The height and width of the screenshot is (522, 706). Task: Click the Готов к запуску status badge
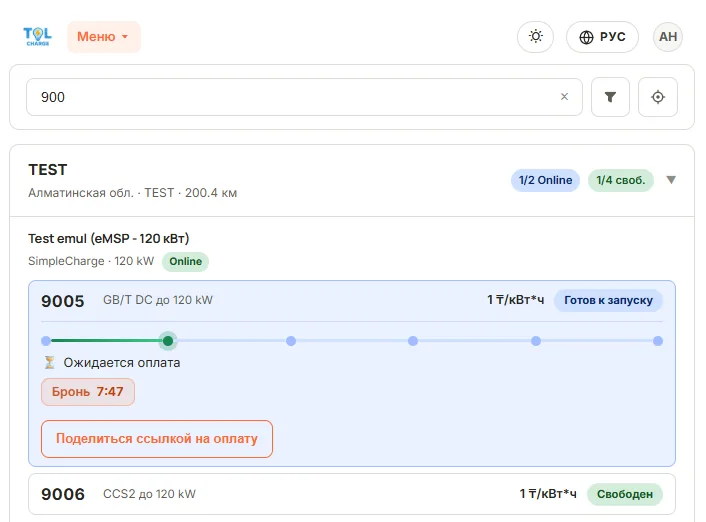(x=608, y=300)
